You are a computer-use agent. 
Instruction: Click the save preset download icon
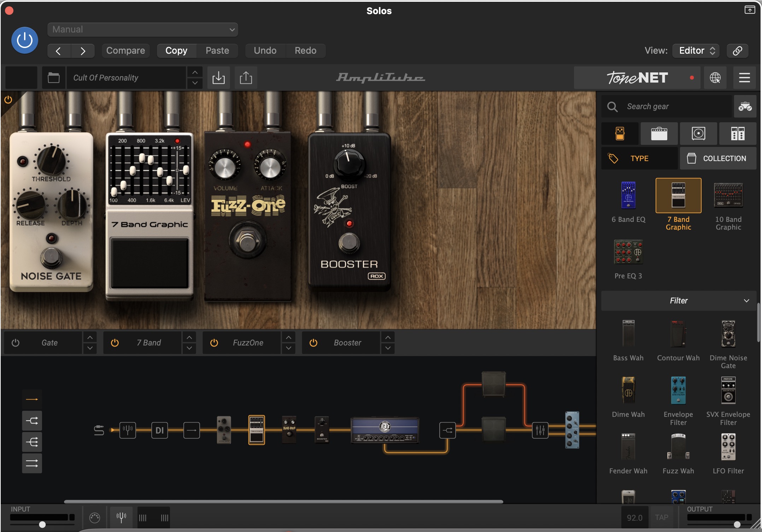click(219, 78)
